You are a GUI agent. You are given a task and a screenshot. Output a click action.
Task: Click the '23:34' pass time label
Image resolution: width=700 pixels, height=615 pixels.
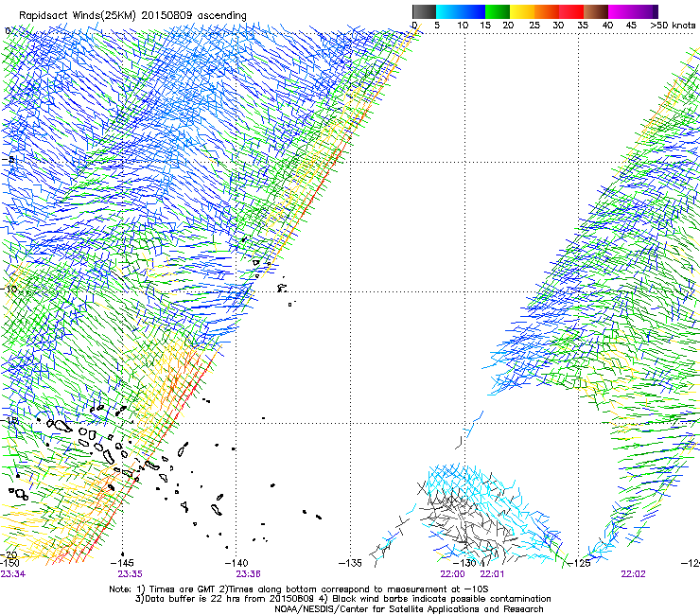(x=13, y=574)
